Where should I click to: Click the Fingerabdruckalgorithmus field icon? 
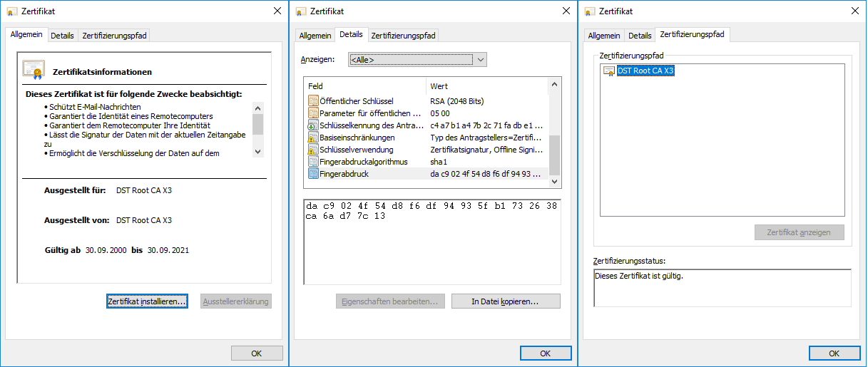point(313,162)
